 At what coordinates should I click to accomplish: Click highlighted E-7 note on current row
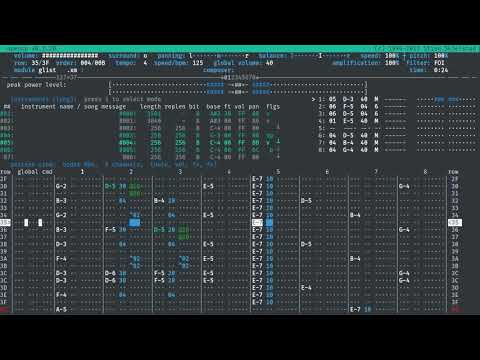[x=257, y=222]
